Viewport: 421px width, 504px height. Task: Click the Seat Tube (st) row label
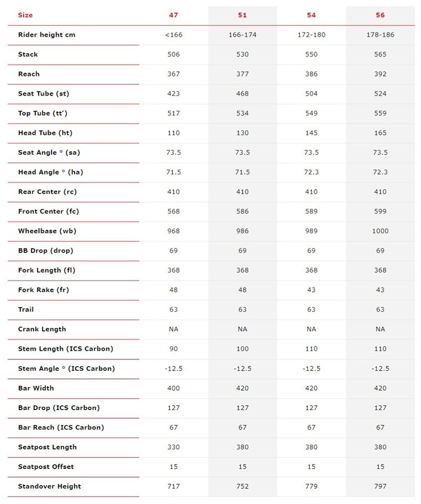tap(44, 94)
